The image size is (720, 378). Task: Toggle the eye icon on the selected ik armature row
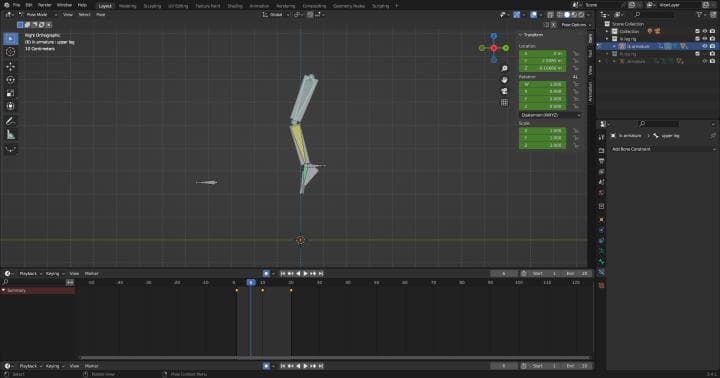tap(705, 46)
